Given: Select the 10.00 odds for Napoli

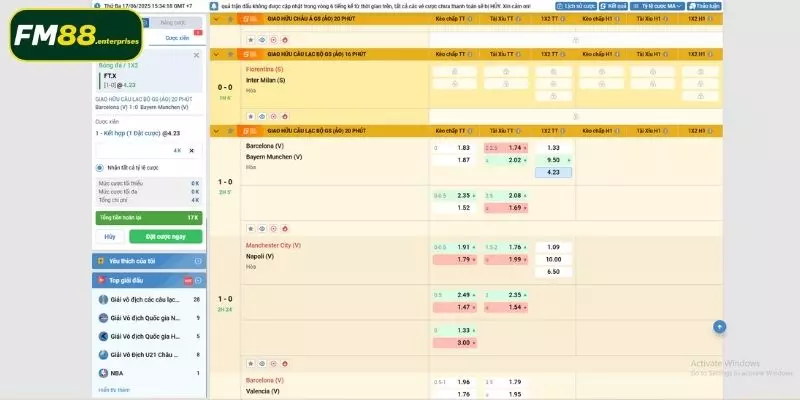Looking at the screenshot, I should [x=553, y=260].
